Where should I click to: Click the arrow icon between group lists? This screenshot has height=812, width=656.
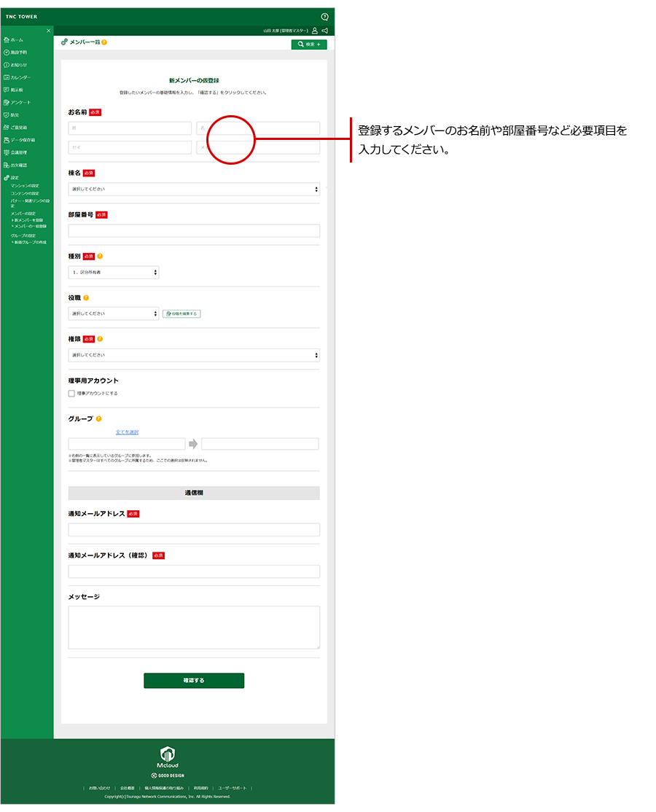pos(193,444)
